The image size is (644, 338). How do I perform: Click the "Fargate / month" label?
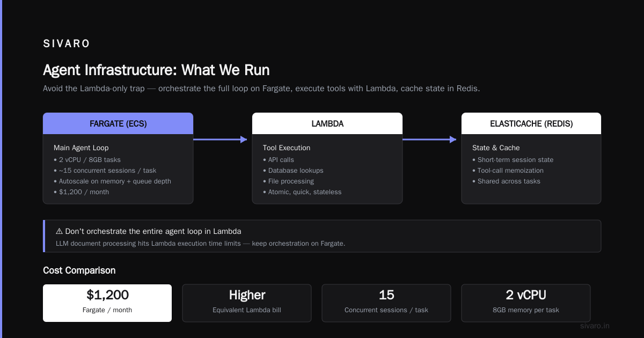pyautogui.click(x=107, y=310)
